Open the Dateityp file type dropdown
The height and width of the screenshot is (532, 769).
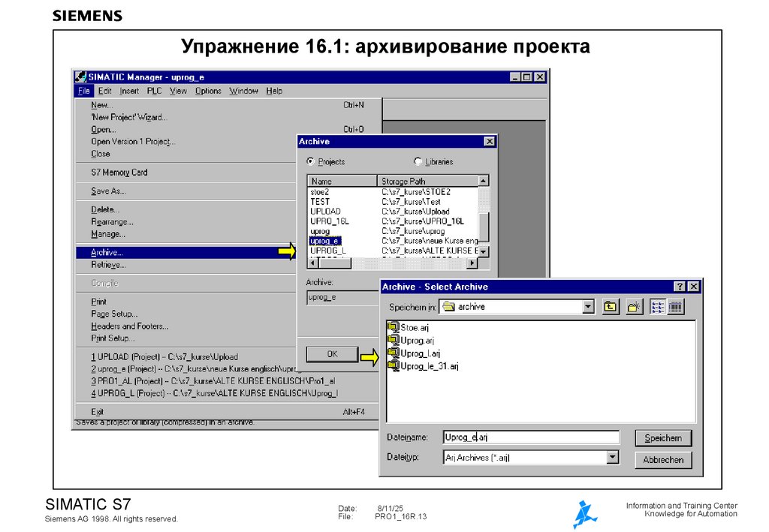click(x=611, y=457)
